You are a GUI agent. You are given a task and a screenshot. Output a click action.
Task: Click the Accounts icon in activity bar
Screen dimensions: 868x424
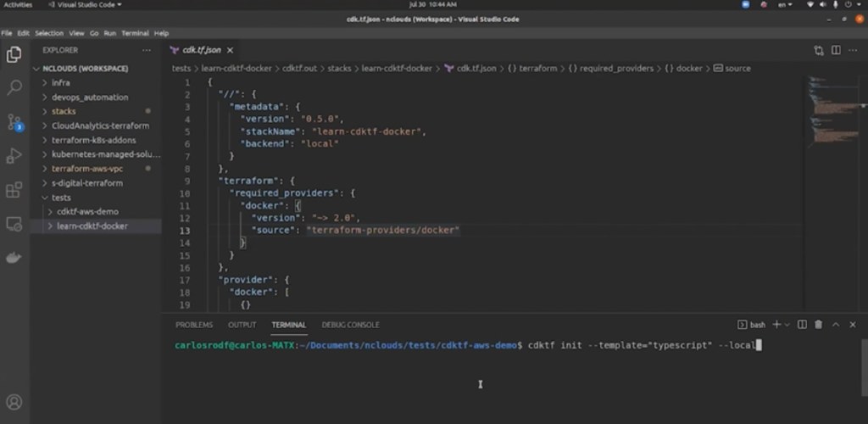pyautogui.click(x=14, y=402)
